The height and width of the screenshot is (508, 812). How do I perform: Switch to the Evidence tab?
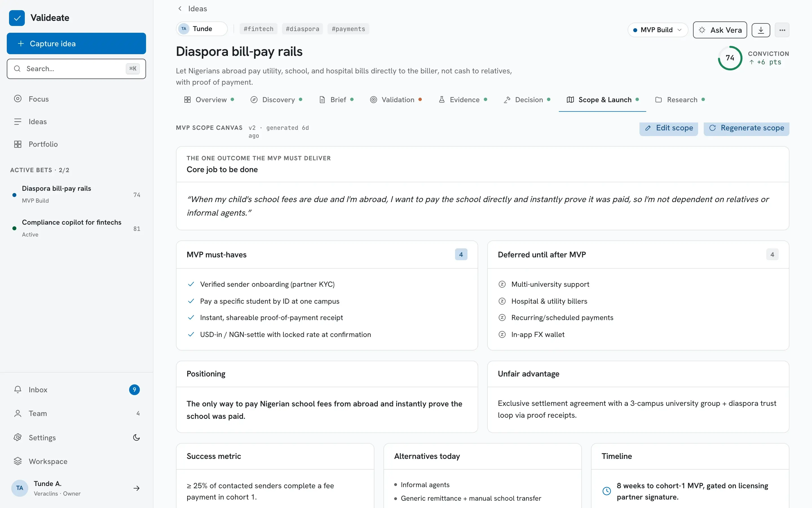coord(463,100)
